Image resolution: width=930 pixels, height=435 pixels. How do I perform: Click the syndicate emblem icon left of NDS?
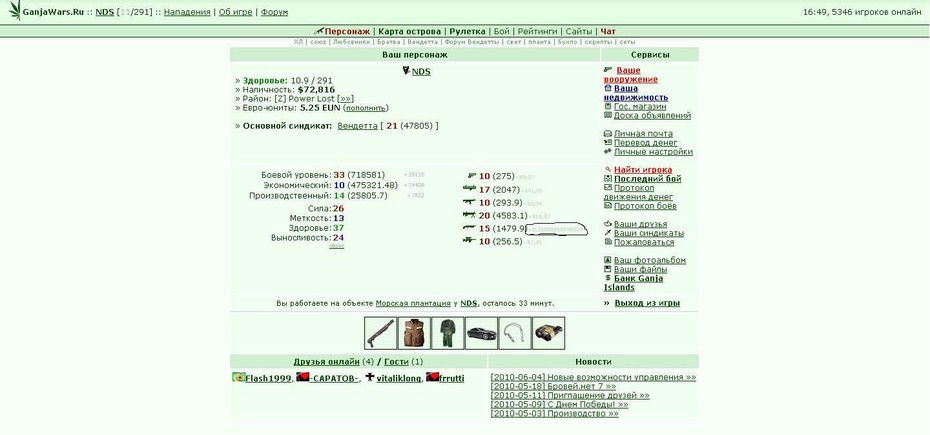point(406,71)
